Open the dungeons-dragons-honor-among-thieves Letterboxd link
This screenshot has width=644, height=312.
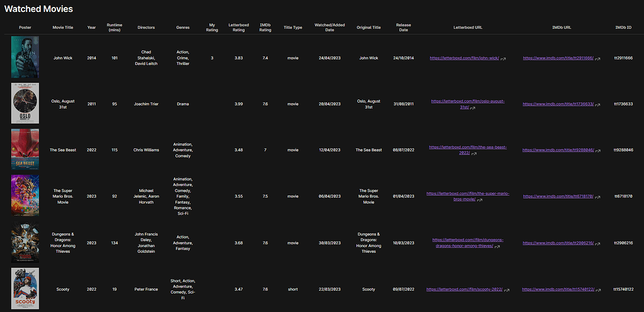[468, 243]
